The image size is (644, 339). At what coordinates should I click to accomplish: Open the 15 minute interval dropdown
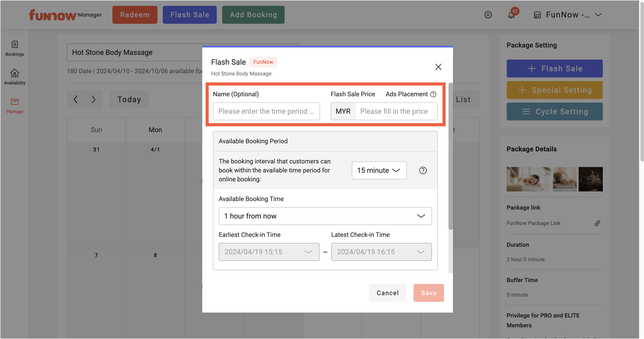pyautogui.click(x=379, y=170)
